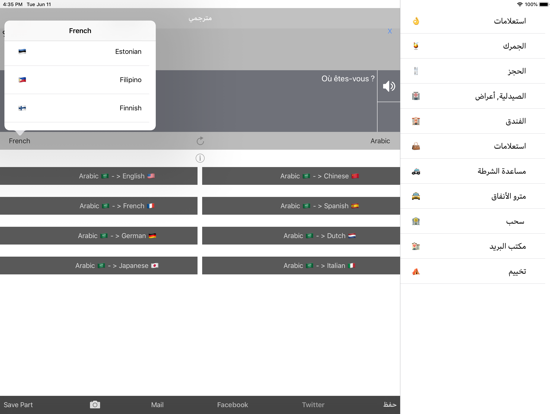Tap Save Part in bottom bar
The width and height of the screenshot is (552, 414).
click(x=18, y=405)
